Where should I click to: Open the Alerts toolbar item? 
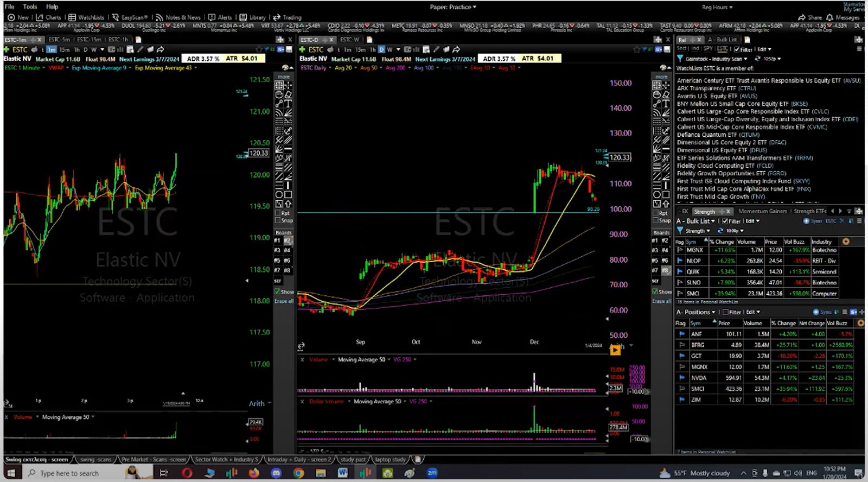pyautogui.click(x=220, y=17)
